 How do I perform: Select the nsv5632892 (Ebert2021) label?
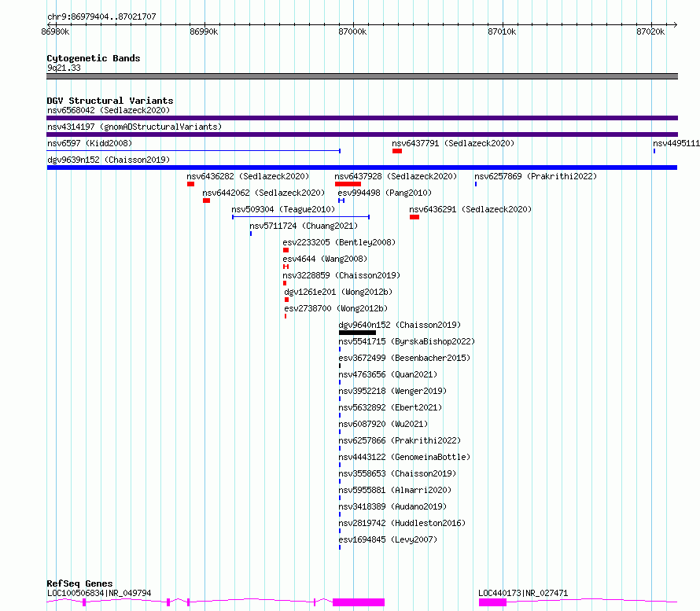point(390,407)
